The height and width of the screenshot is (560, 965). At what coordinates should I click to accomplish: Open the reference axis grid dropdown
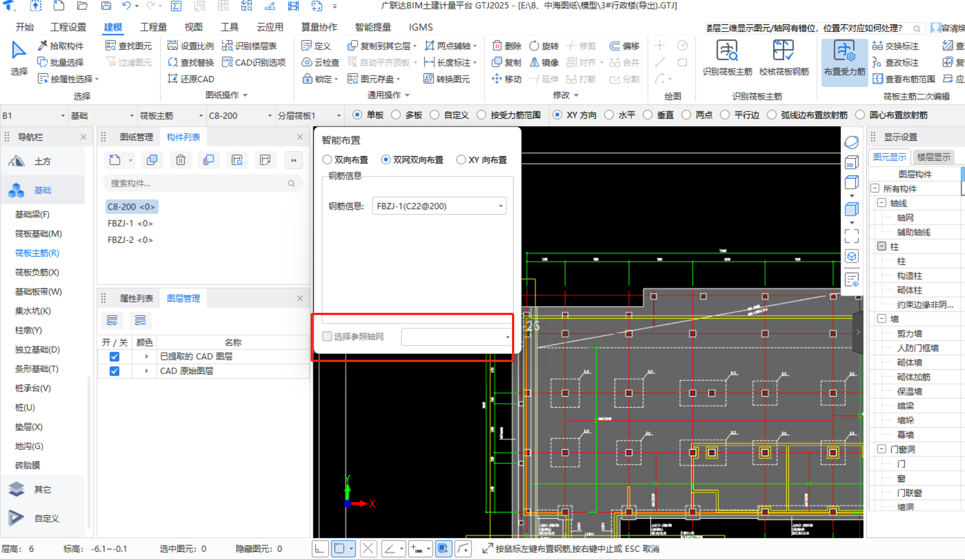pyautogui.click(x=456, y=337)
